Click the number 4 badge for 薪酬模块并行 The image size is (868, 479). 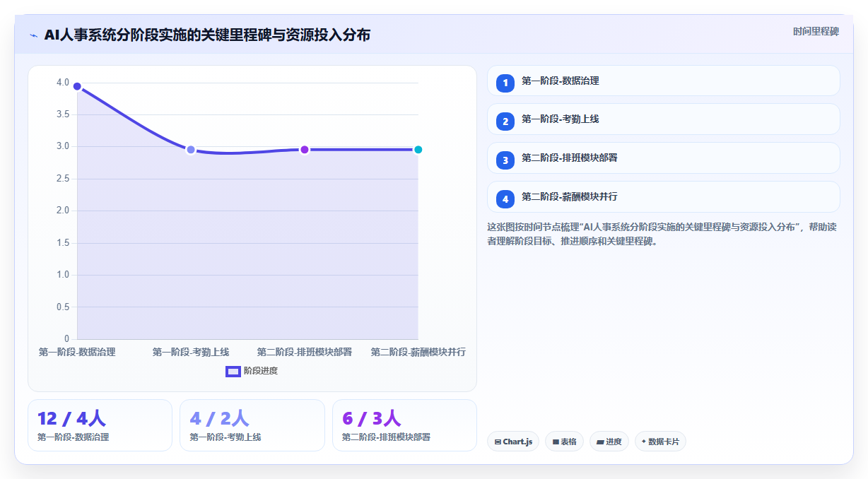pos(505,199)
